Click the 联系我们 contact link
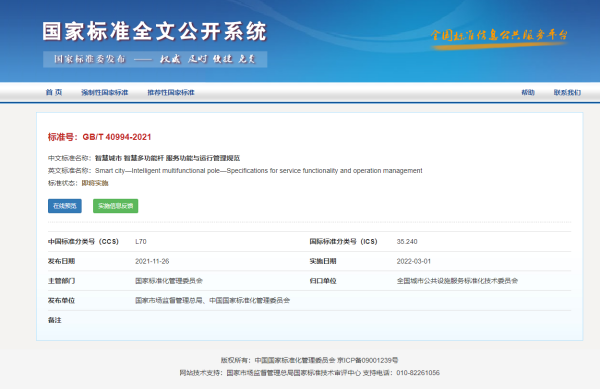The image size is (600, 389). (567, 92)
